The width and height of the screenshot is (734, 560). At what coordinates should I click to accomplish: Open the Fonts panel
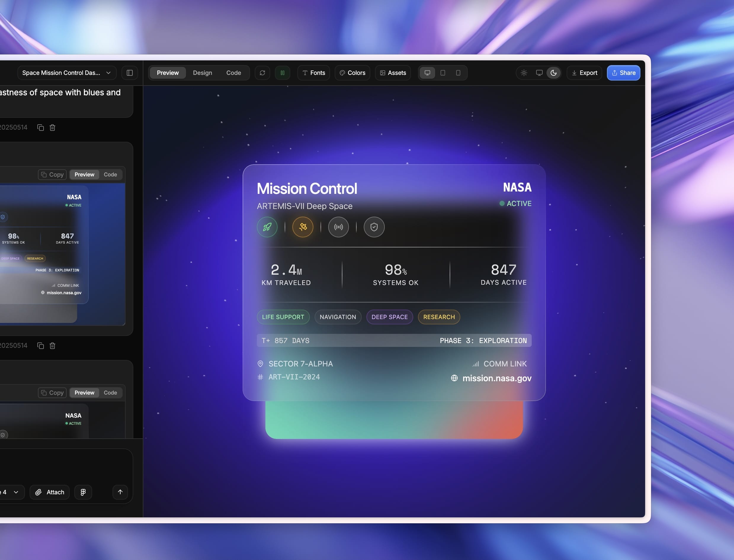[314, 73]
